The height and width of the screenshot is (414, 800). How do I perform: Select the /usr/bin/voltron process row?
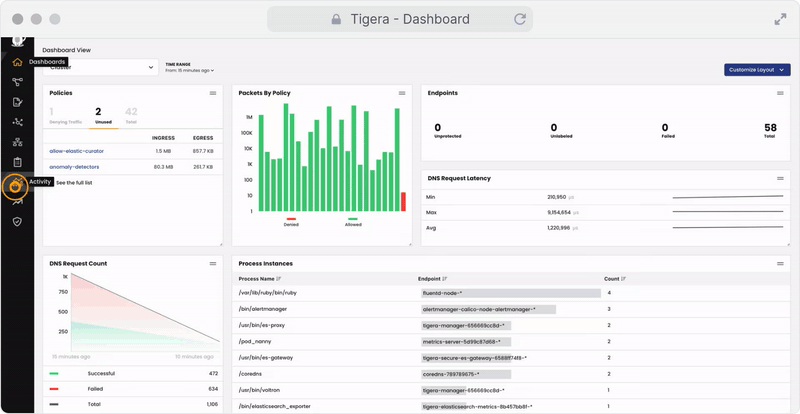[x=511, y=390]
